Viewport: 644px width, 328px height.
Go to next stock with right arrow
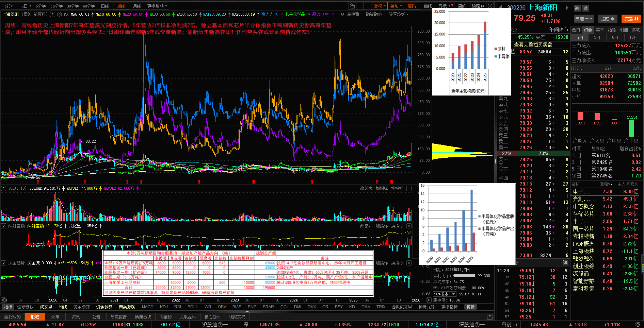567,7
